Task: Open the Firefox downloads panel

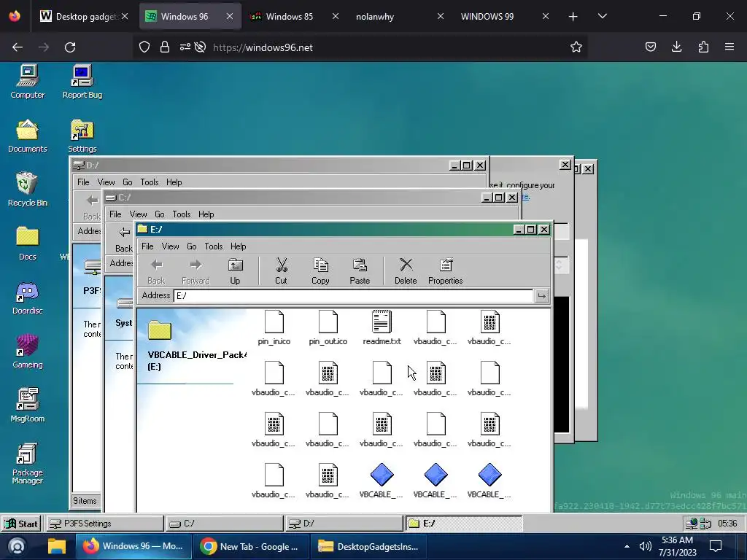Action: point(676,47)
